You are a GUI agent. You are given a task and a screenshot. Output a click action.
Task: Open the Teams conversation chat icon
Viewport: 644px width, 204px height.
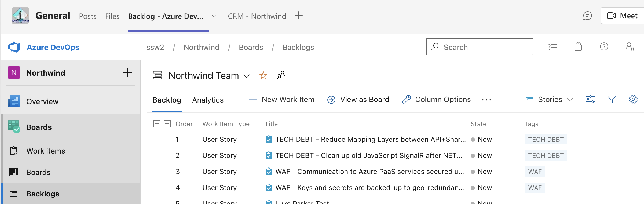pyautogui.click(x=587, y=16)
